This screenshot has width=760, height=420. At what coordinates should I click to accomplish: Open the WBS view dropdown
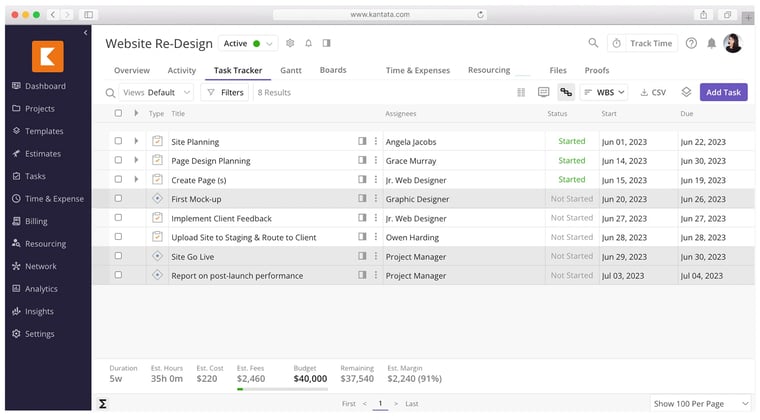click(605, 92)
